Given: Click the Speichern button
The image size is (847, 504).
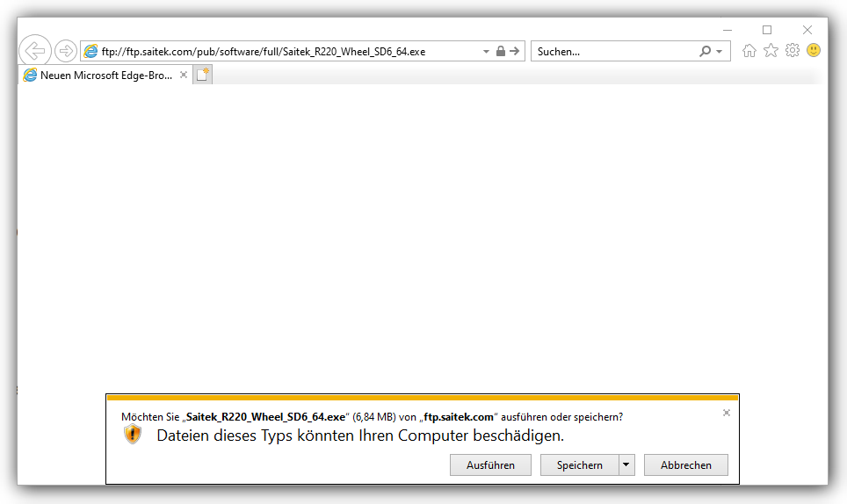Looking at the screenshot, I should (x=580, y=465).
